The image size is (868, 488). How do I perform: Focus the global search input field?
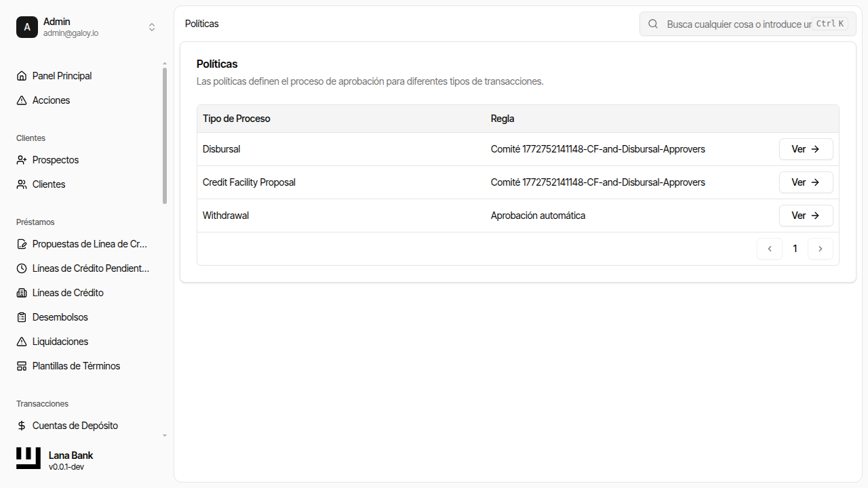[738, 24]
